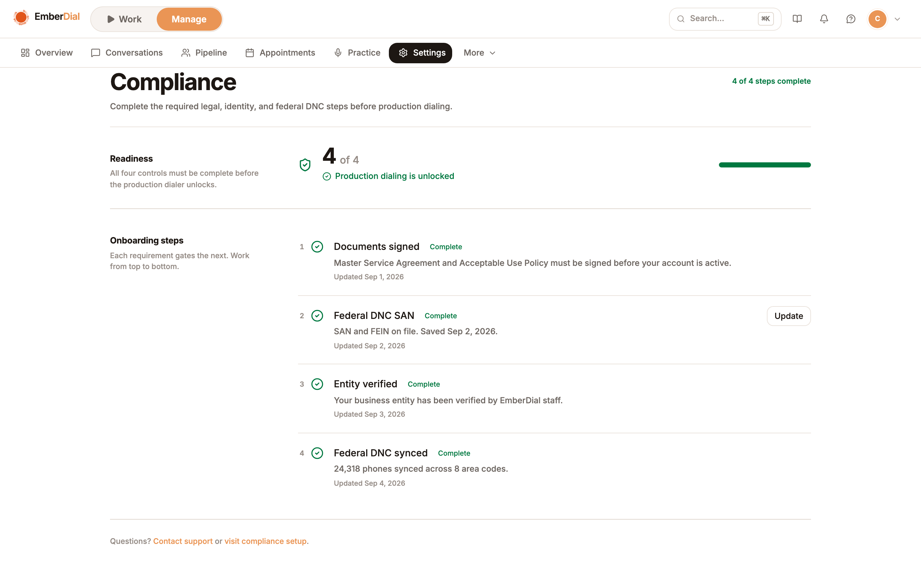Expand the More navigation menu
The width and height of the screenshot is (921, 588).
click(x=479, y=53)
